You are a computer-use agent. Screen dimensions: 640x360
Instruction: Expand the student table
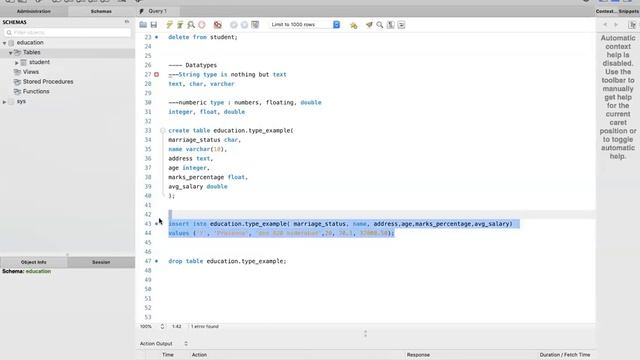(17, 62)
